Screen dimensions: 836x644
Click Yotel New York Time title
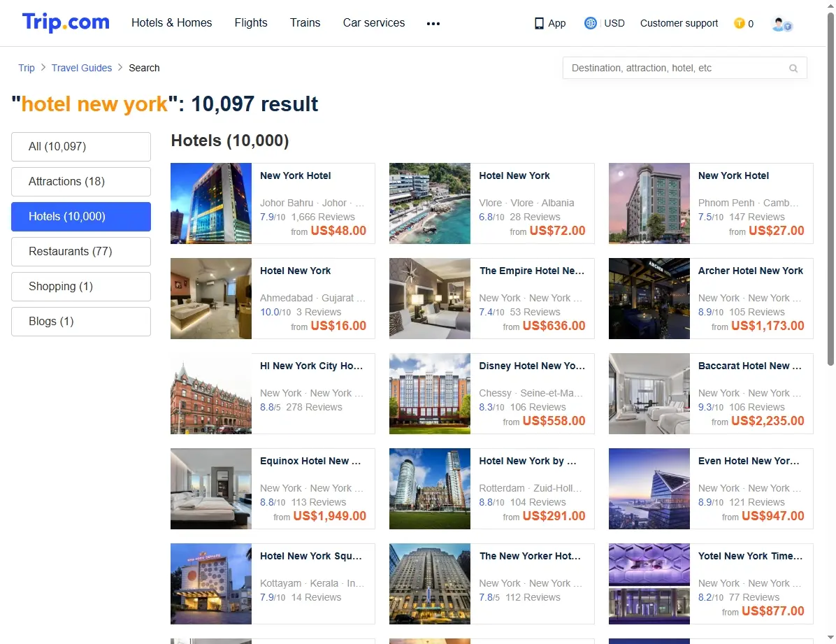click(x=750, y=556)
